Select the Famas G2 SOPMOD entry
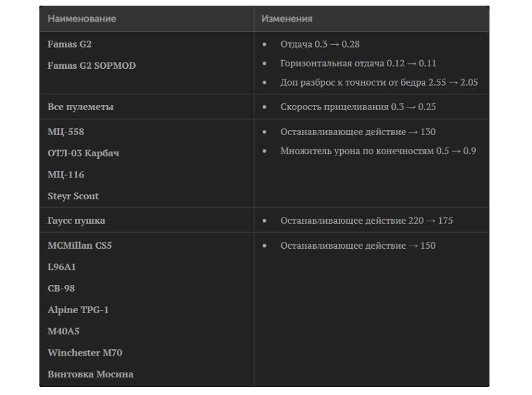Screen dimensions: 532x395 [91, 66]
